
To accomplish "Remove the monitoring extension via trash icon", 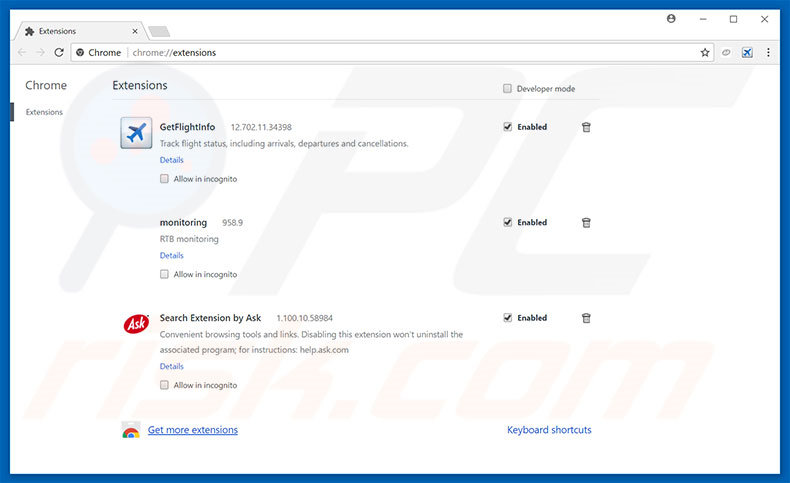I will [x=586, y=223].
